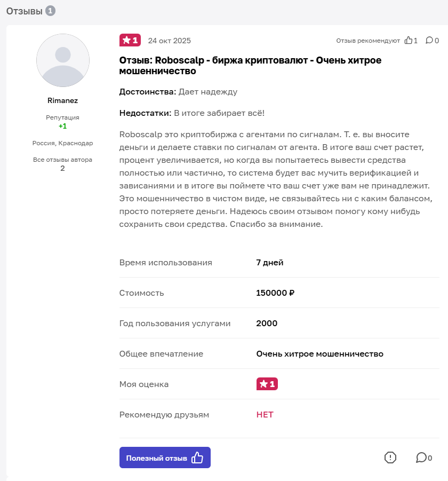The width and height of the screenshot is (448, 481).
Task: Click the 2 under Все отзывы автора
Action: coord(62,168)
